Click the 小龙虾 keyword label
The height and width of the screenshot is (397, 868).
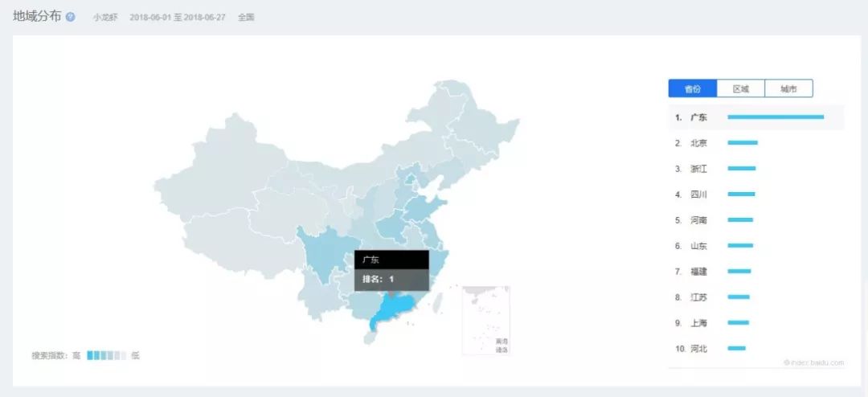pos(105,17)
